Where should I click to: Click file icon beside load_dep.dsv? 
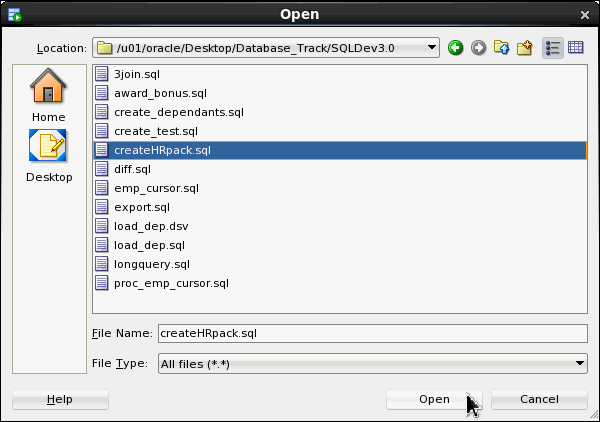(x=101, y=226)
